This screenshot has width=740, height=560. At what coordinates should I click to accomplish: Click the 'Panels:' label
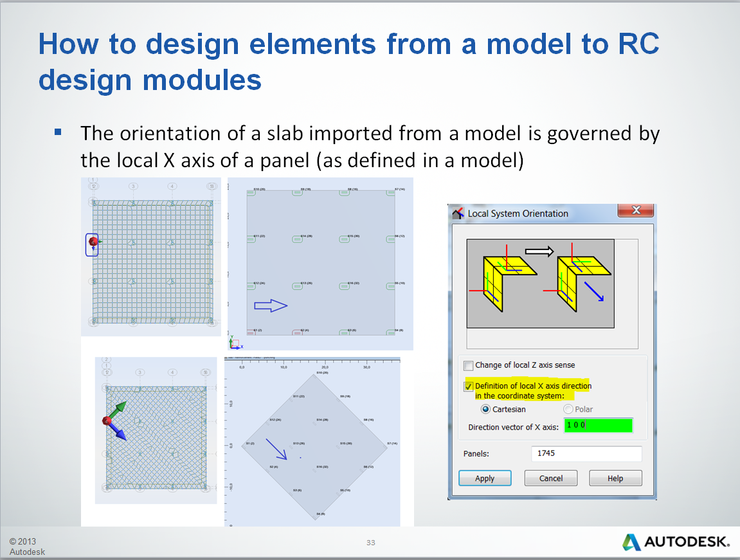click(x=476, y=453)
